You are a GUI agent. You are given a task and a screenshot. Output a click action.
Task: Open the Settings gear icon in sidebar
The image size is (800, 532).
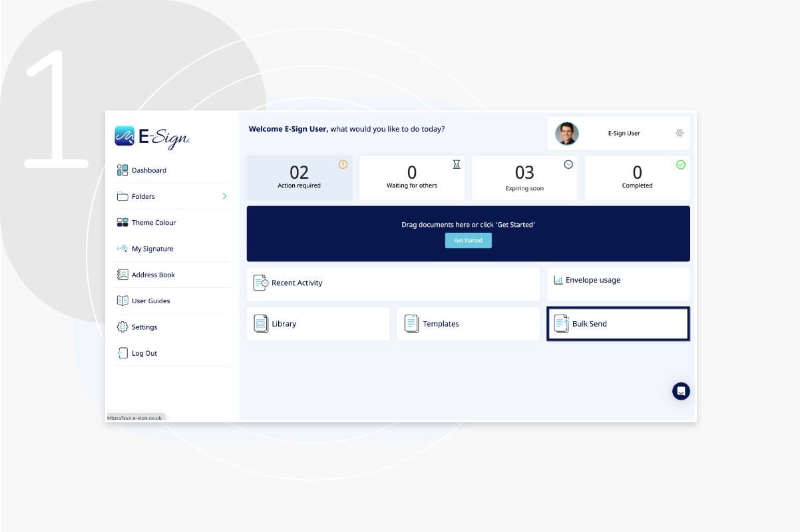(122, 327)
